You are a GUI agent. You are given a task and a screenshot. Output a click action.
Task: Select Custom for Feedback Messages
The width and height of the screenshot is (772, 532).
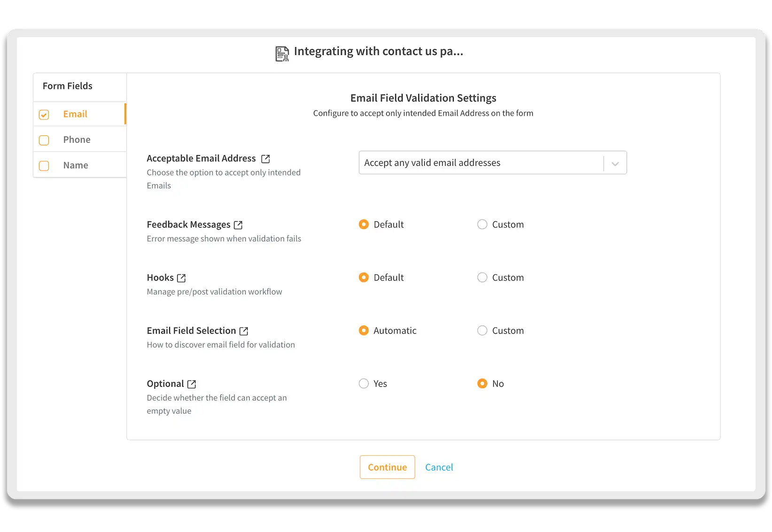click(482, 225)
